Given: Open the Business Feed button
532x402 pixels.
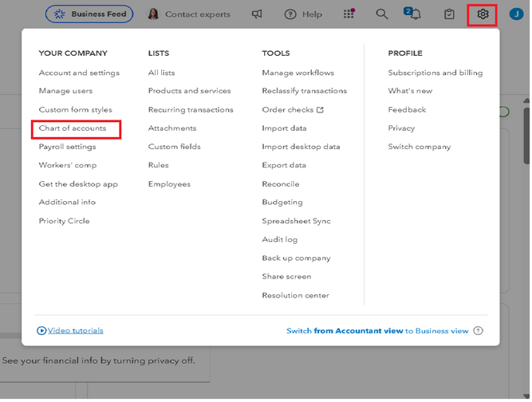Looking at the screenshot, I should (90, 14).
